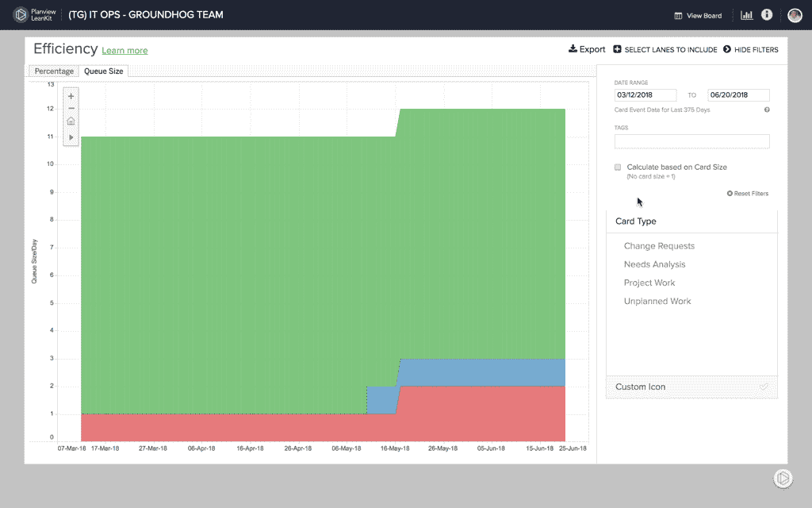812x508 pixels.
Task: Click Select Lanes to Include
Action: pyautogui.click(x=665, y=49)
